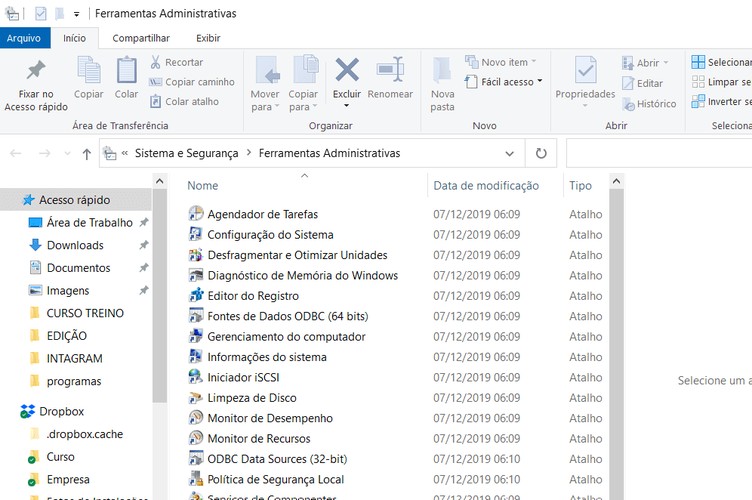Screen dimensions: 752x500
Task: Click the Selecionar tudo icon
Action: point(698,62)
